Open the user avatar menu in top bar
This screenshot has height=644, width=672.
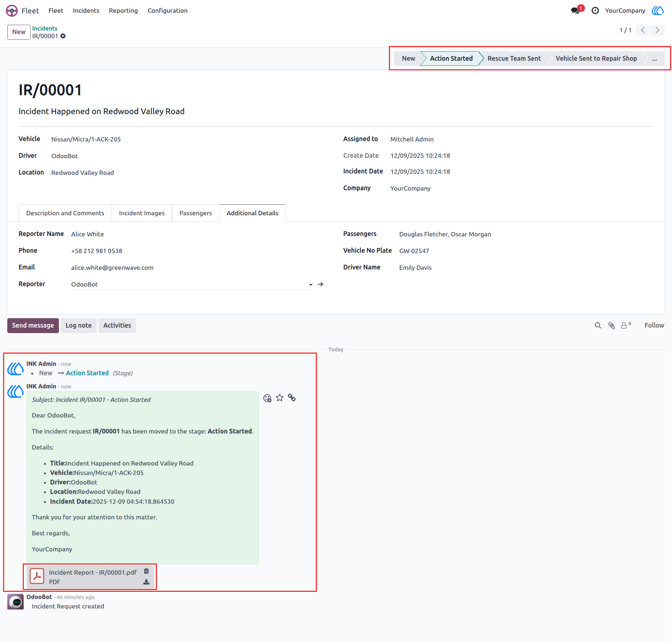[657, 11]
